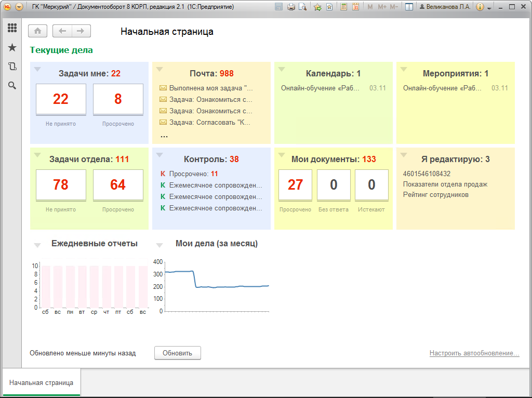This screenshot has height=398, width=532.
Task: Expand the Задачи мне widget menu triangle
Action: tap(37, 70)
